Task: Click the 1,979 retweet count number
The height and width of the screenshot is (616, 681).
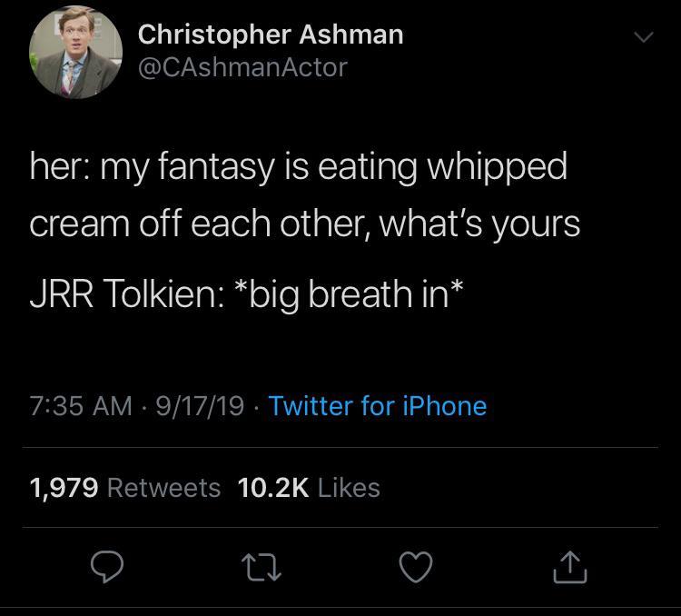Action: tap(64, 488)
